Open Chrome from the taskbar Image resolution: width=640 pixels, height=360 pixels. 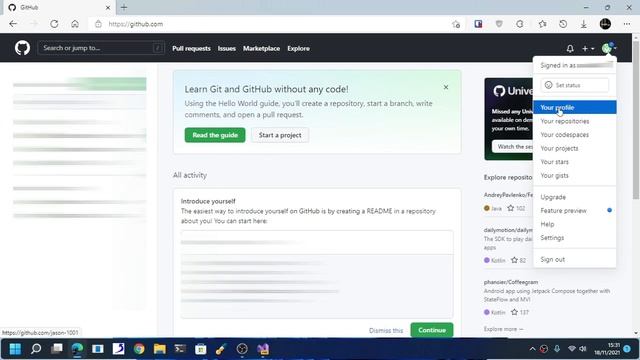pyautogui.click(x=139, y=349)
